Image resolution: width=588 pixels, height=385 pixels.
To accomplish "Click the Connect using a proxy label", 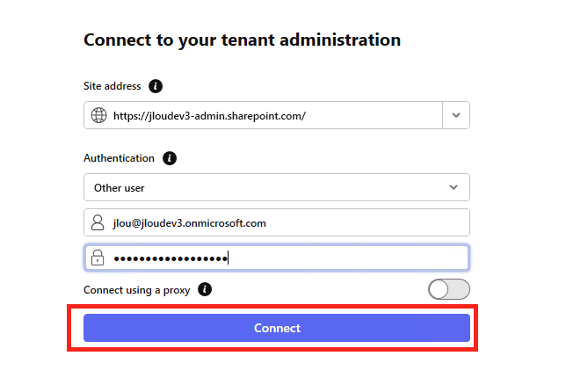I will 137,290.
